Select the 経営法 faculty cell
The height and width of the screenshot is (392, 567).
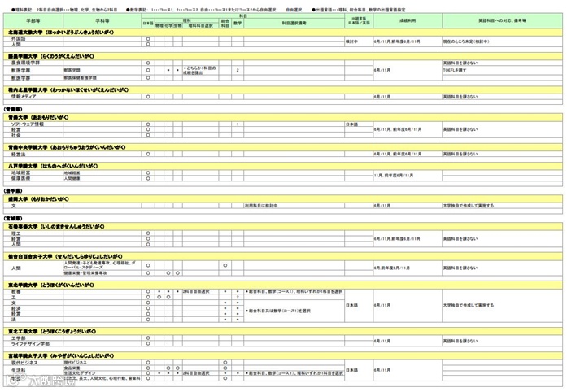pos(33,154)
